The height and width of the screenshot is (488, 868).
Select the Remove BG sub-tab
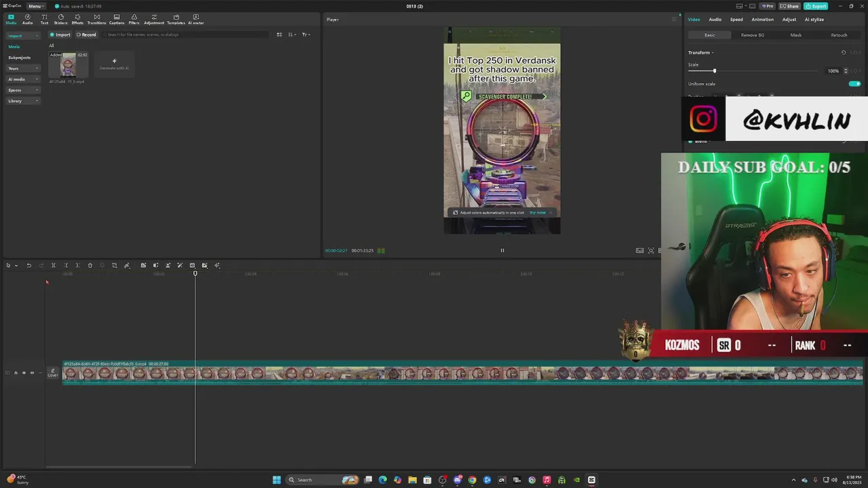tap(753, 35)
